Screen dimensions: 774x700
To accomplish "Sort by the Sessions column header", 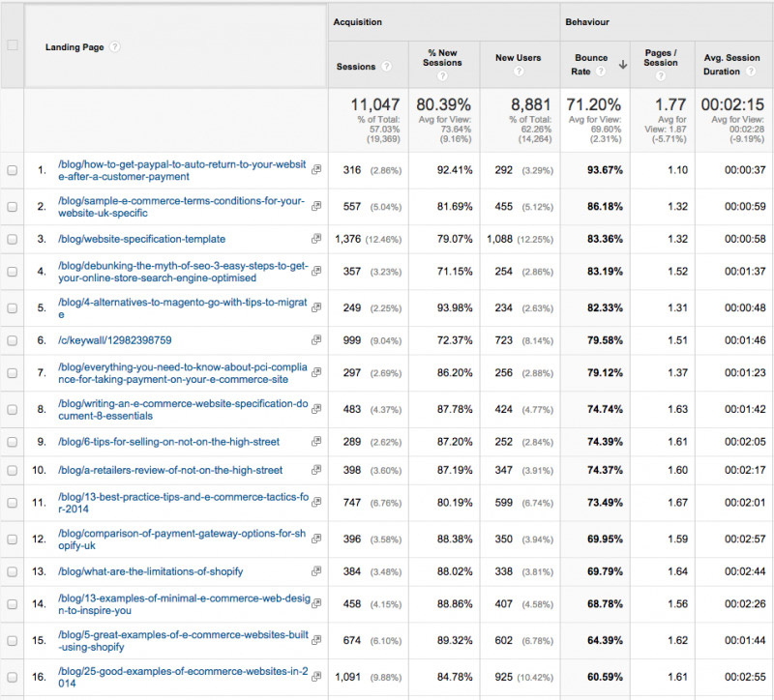I will [x=356, y=66].
